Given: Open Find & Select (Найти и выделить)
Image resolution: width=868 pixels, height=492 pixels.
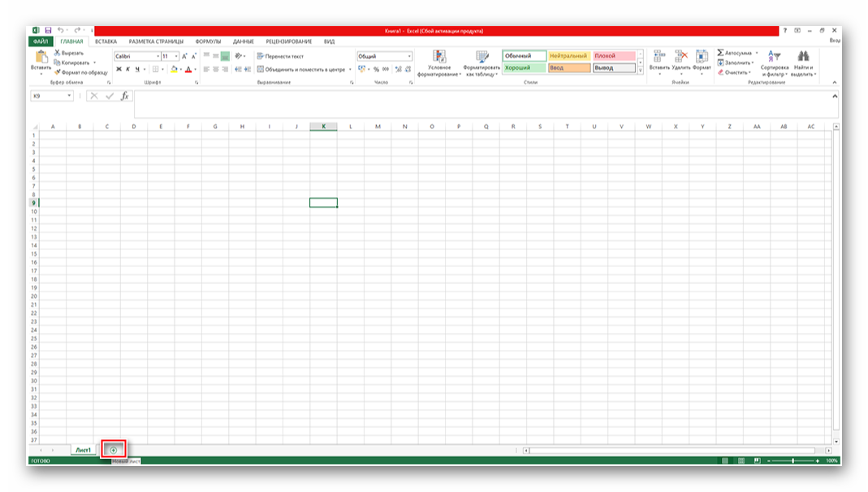Looking at the screenshot, I should 803,63.
